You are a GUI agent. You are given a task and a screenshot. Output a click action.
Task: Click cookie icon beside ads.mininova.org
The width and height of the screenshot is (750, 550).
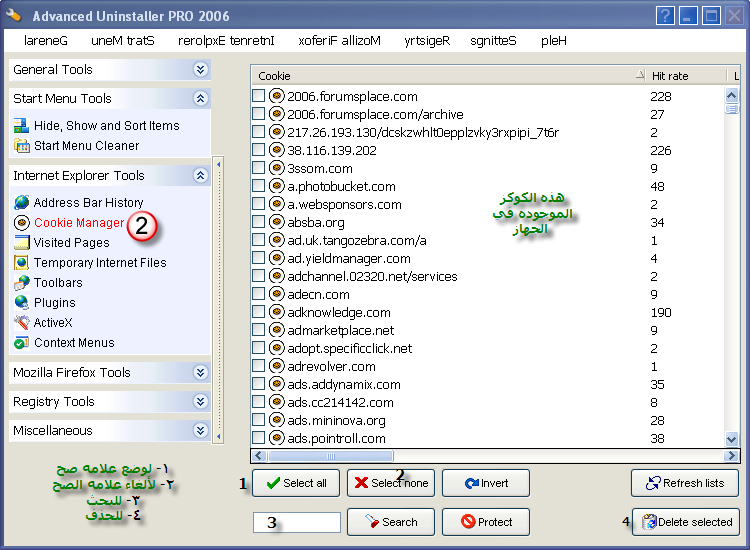click(x=276, y=420)
